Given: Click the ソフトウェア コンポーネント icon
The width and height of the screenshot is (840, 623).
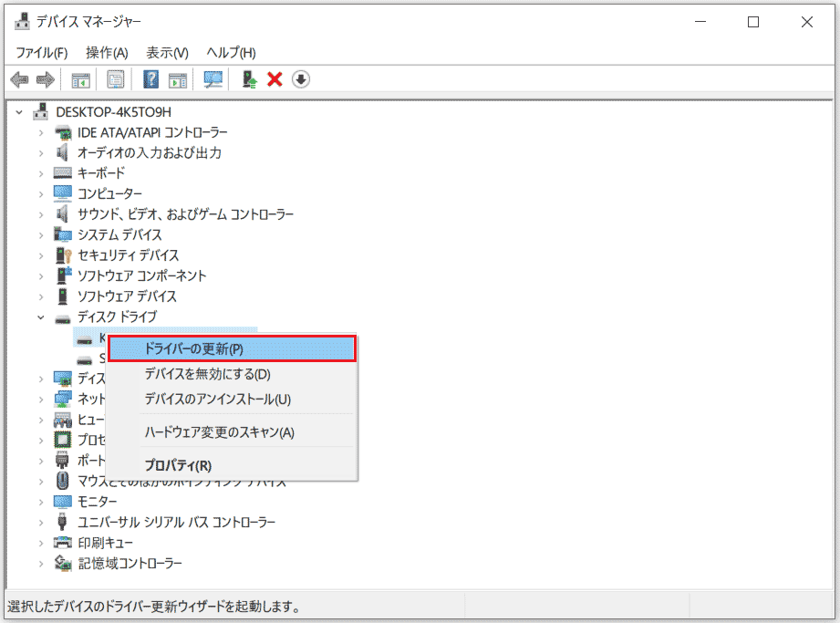Looking at the screenshot, I should pos(64,275).
